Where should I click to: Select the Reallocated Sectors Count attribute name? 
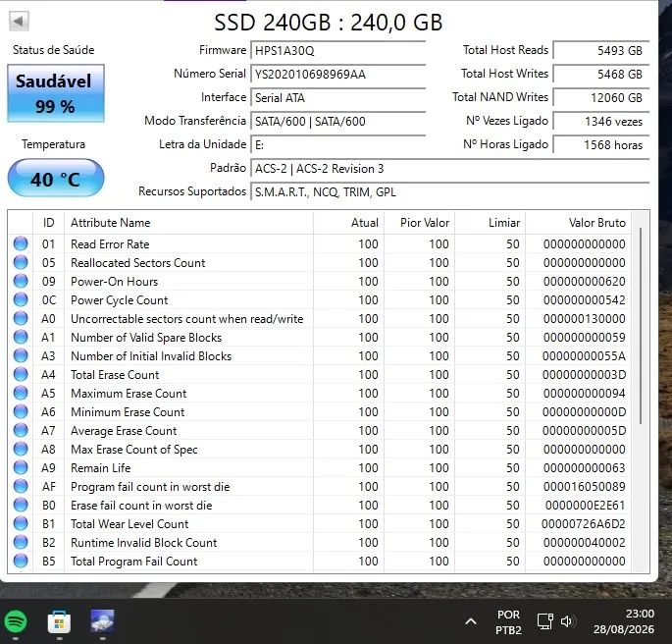coord(138,263)
